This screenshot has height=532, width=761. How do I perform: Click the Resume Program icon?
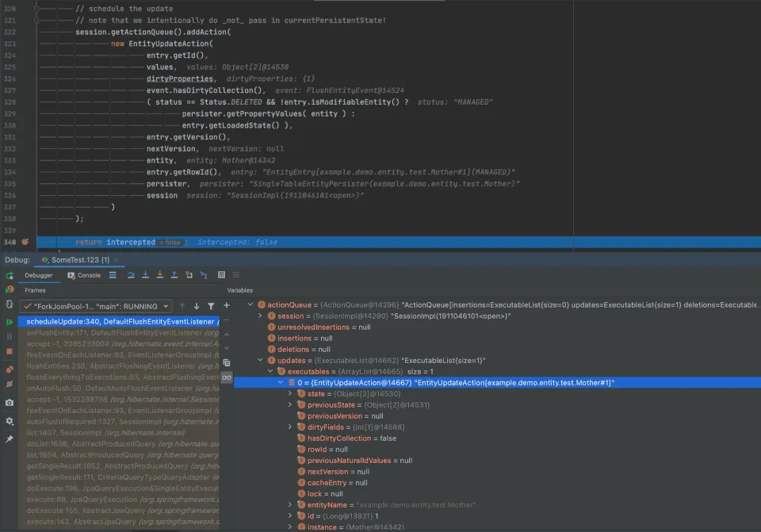(10, 322)
